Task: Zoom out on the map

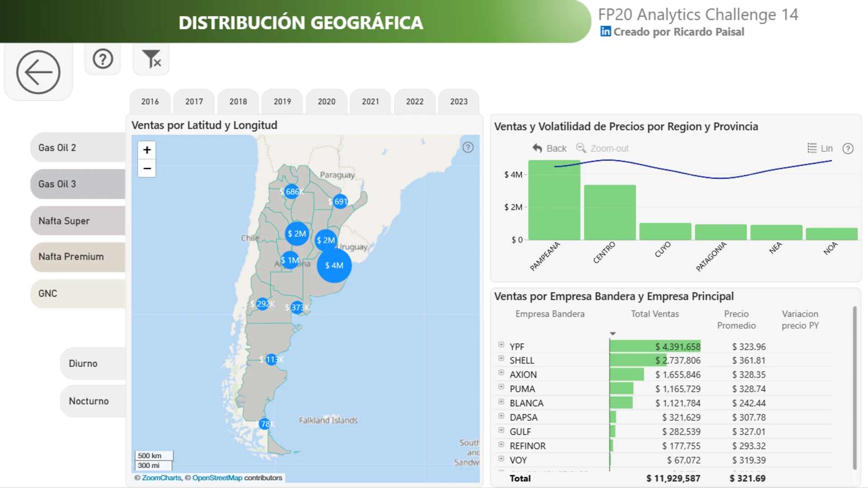Action: click(x=147, y=169)
